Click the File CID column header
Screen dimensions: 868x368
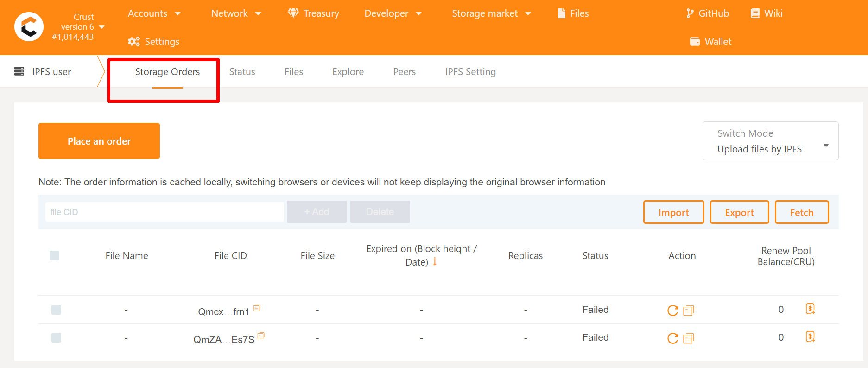pos(230,255)
